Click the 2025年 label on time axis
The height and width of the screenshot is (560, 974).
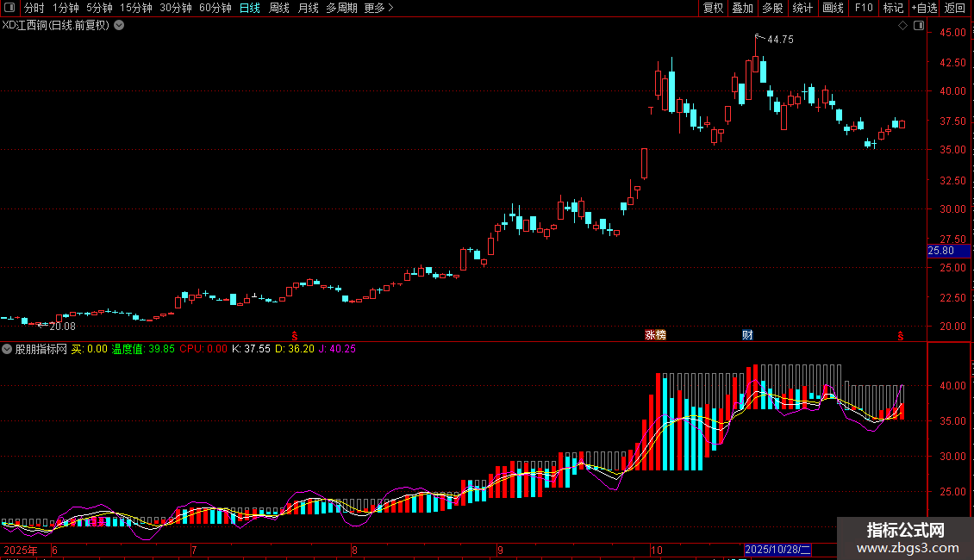[21, 550]
